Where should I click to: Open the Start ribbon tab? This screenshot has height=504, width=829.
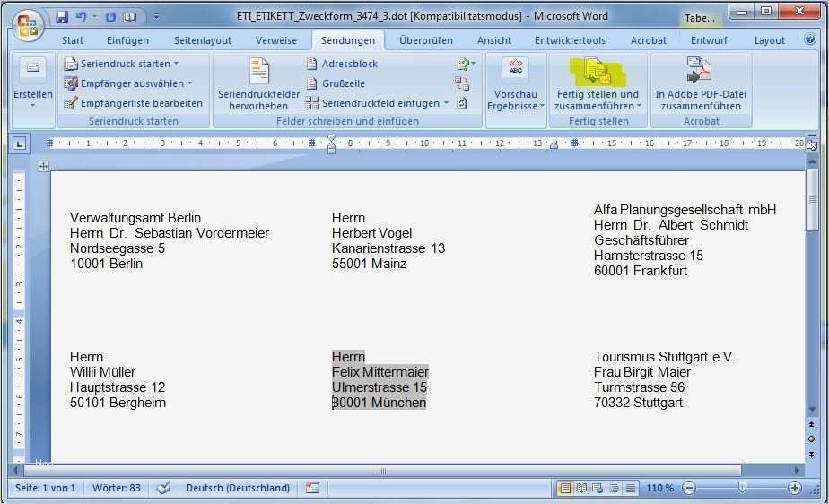[x=73, y=40]
